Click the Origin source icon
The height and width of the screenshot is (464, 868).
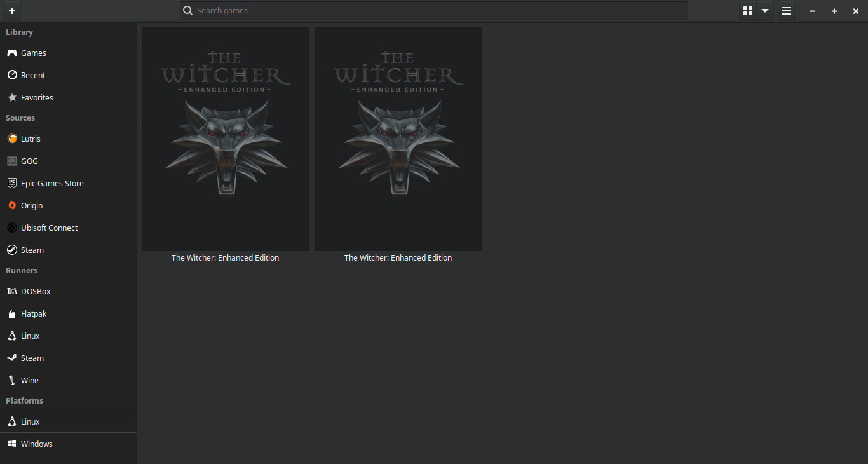click(x=12, y=205)
